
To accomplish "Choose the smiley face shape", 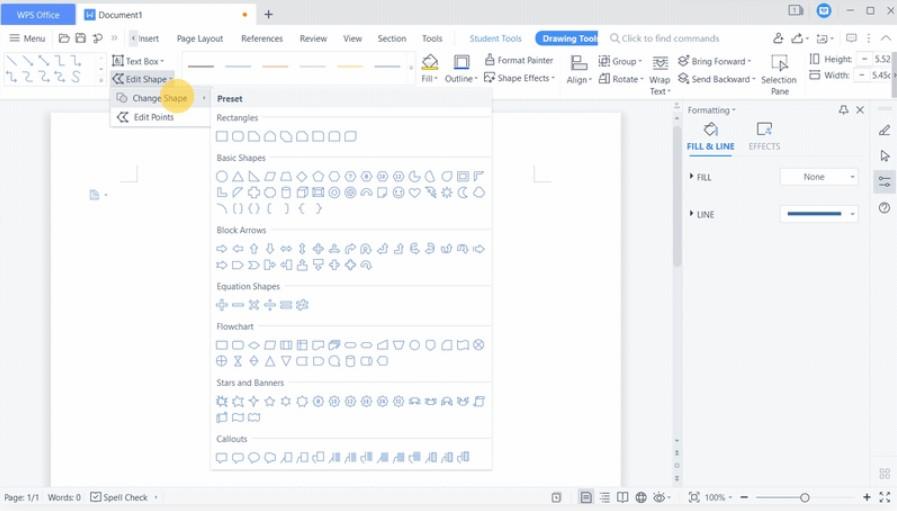I will click(x=399, y=193).
